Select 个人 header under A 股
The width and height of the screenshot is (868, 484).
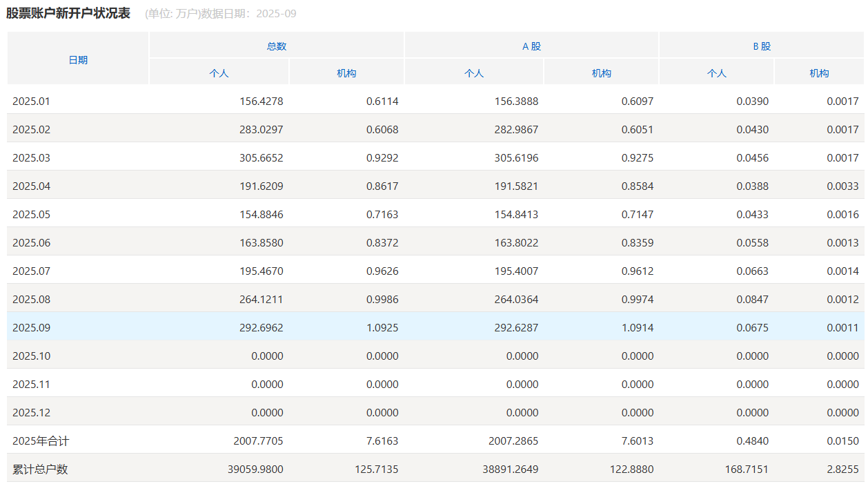tap(474, 73)
